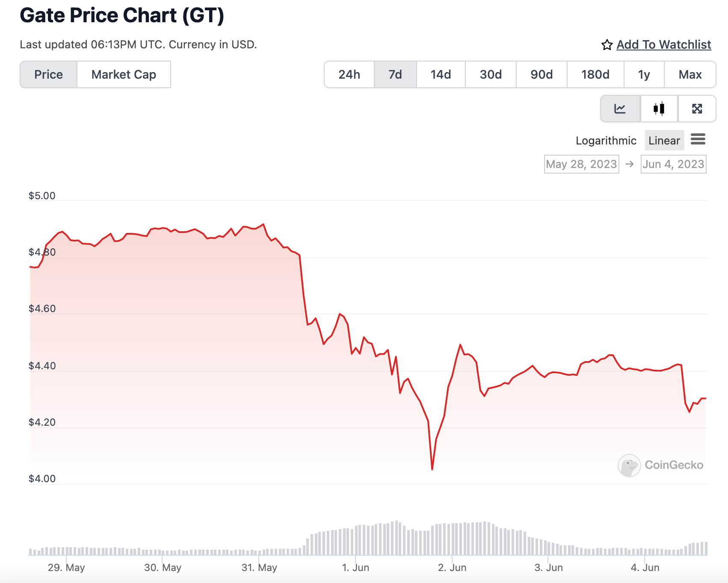Click the 14d time range option
This screenshot has height=583, width=728.
pyautogui.click(x=441, y=74)
